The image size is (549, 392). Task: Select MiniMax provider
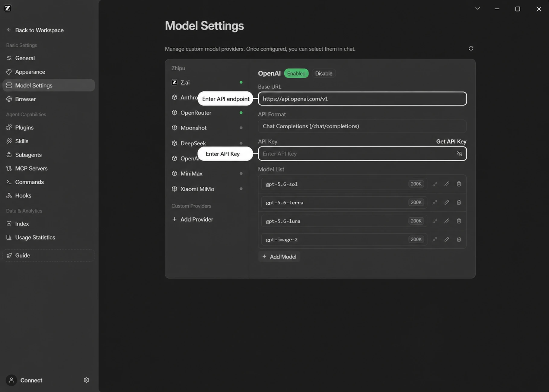click(x=207, y=174)
